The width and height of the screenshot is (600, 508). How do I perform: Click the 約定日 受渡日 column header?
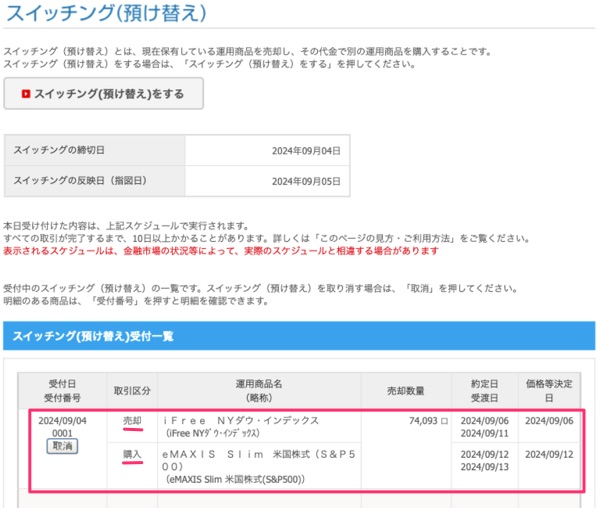484,391
